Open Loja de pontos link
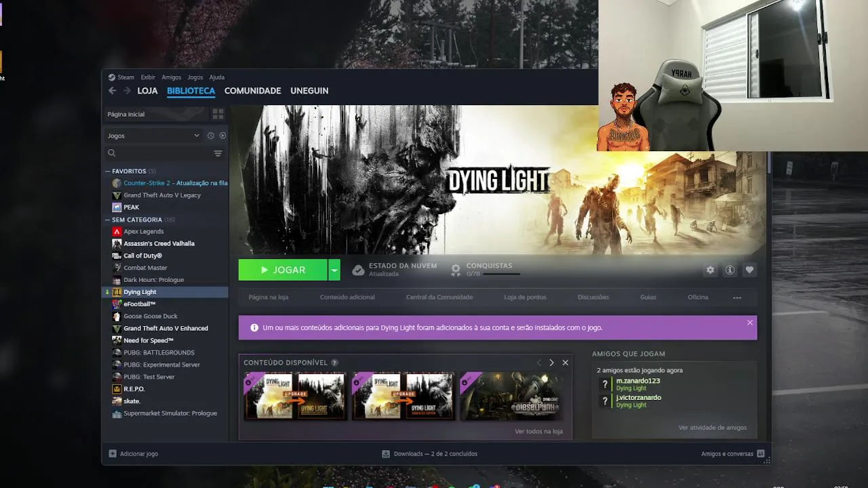The height and width of the screenshot is (488, 868). pyautogui.click(x=525, y=297)
